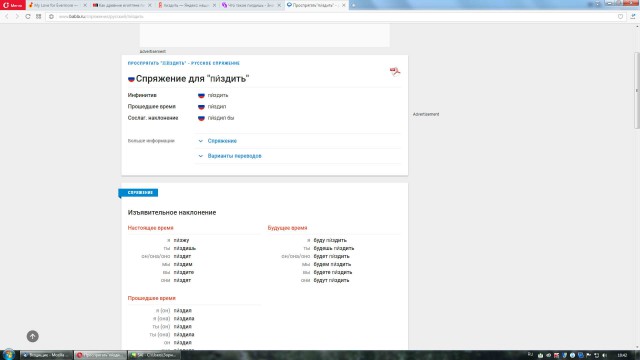
Task: Show site info via globe icon
Action: tap(51, 17)
